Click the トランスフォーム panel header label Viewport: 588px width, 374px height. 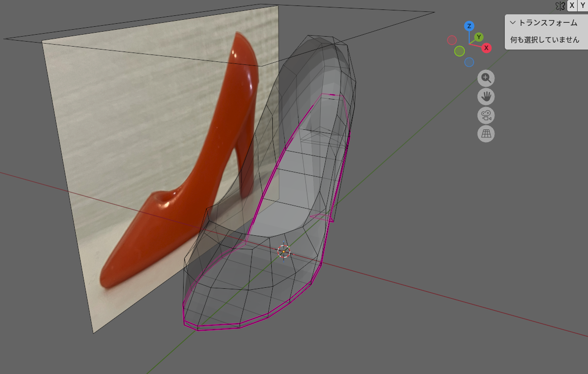547,23
